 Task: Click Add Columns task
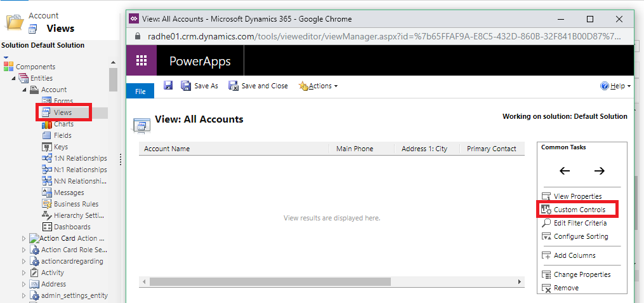pyautogui.click(x=568, y=255)
